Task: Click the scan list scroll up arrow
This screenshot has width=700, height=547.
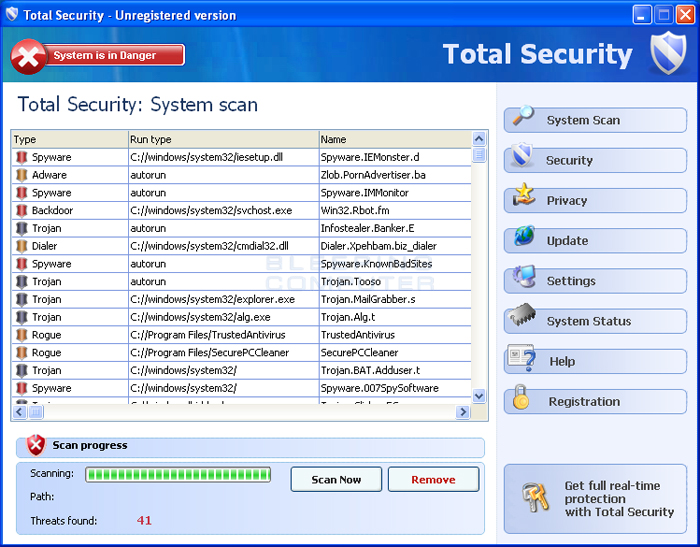Action: pyautogui.click(x=479, y=139)
